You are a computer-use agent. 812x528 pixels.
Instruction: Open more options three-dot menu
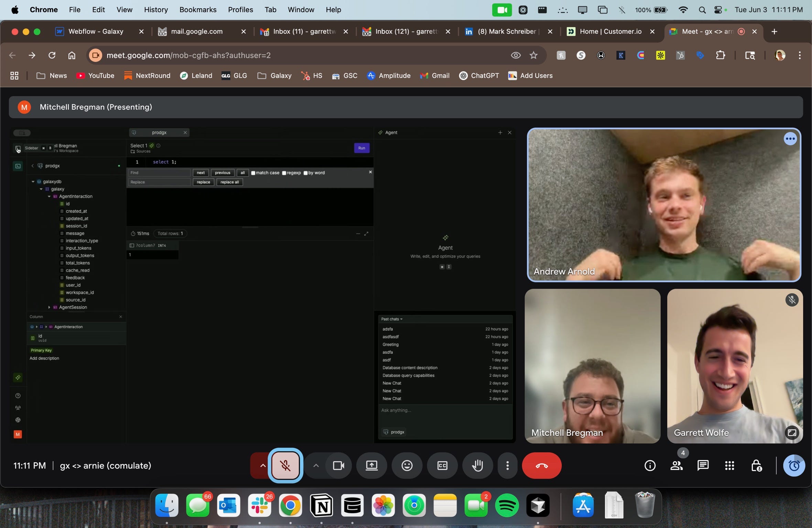tap(507, 465)
